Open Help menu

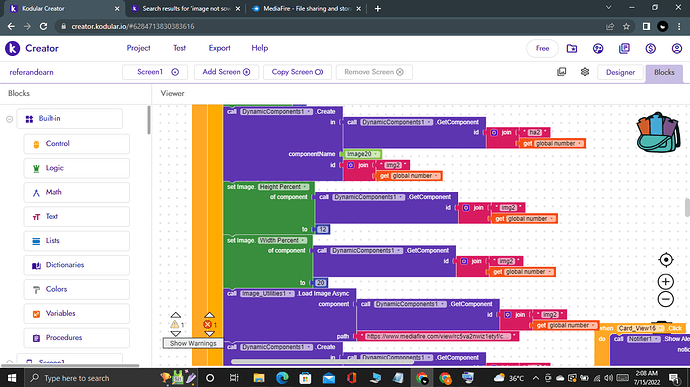(x=260, y=48)
